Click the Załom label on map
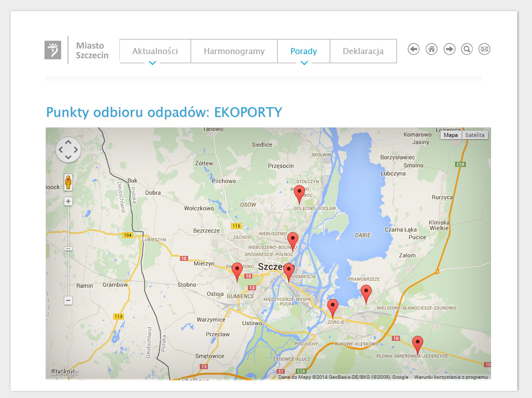 pyautogui.click(x=407, y=255)
